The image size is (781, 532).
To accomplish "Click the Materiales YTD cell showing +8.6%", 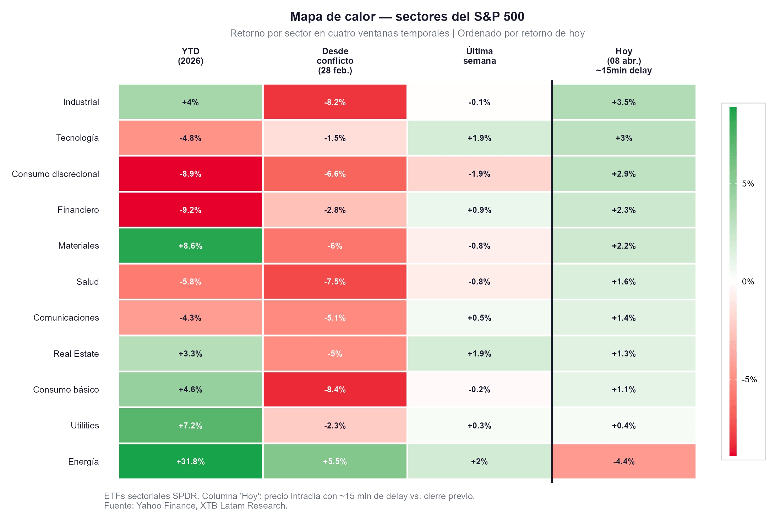I will click(191, 246).
